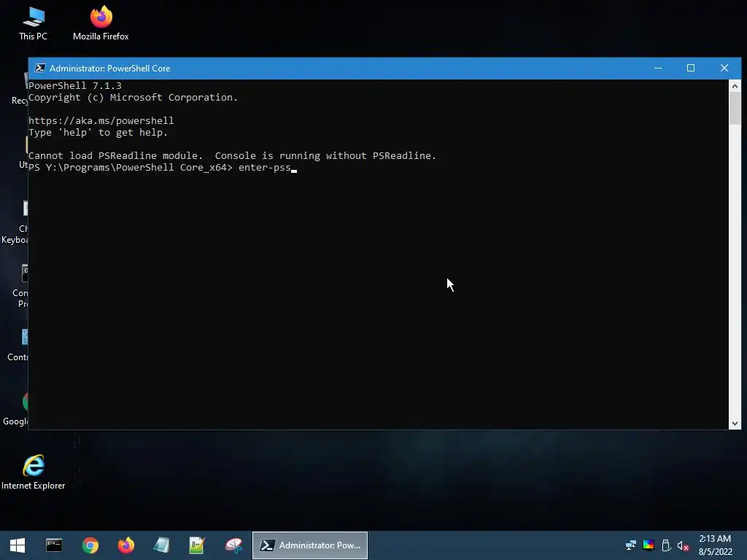Click the USB safely remove tray icon
The height and width of the screenshot is (560, 747).
666,545
